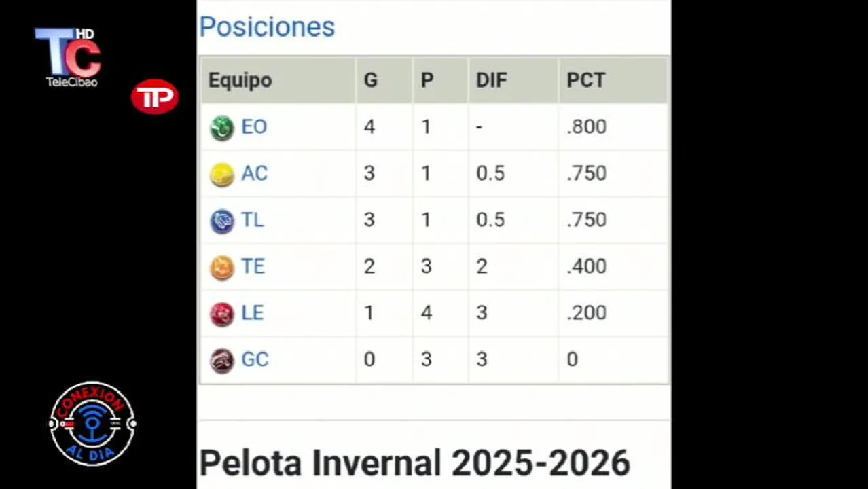Click the yellow AC team logo
Screen dimensions: 868x489
(221, 175)
